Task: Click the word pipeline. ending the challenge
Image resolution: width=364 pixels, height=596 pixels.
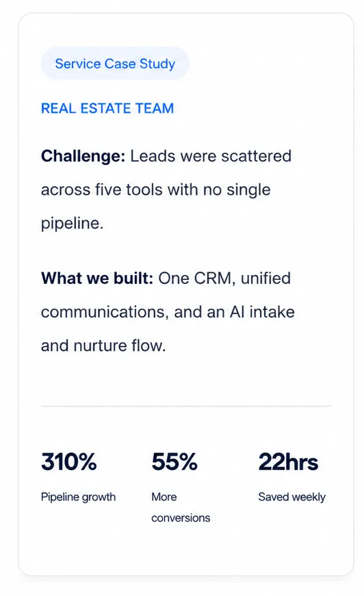Action: click(73, 224)
